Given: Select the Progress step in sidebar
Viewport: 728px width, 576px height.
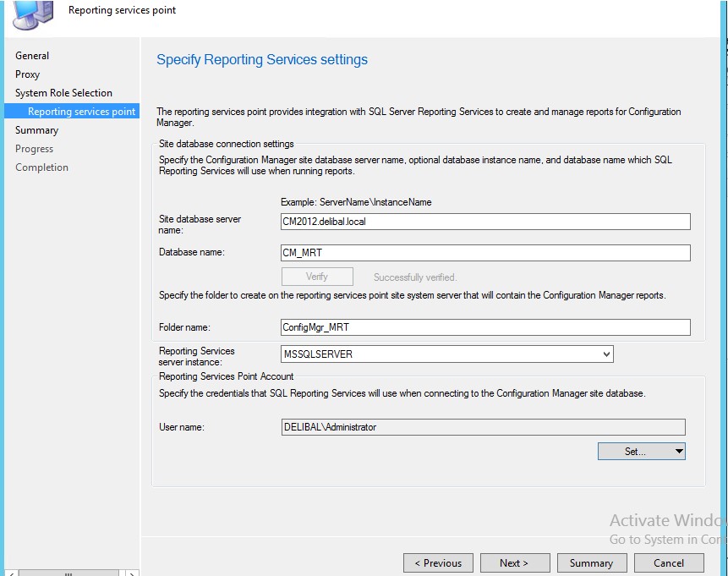Looking at the screenshot, I should (x=34, y=149).
